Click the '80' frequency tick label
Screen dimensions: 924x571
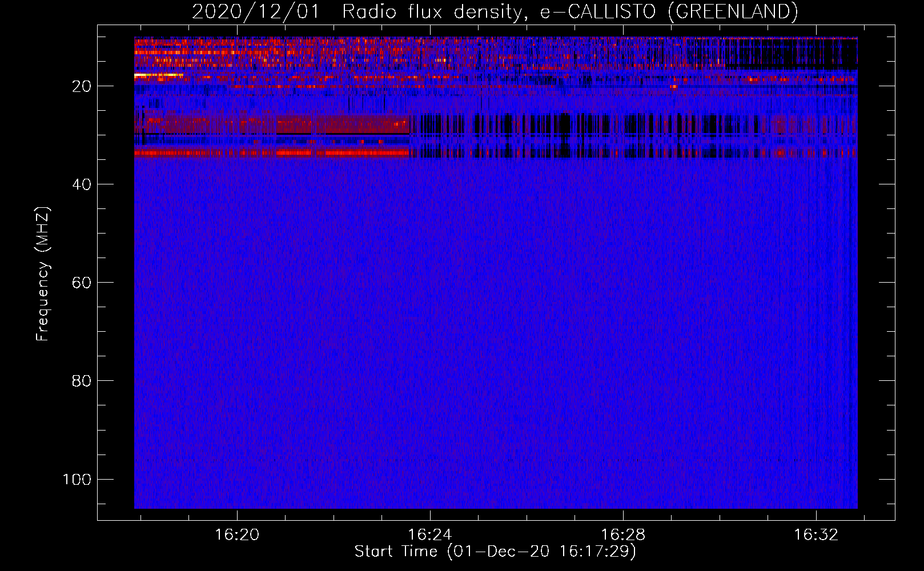point(82,381)
